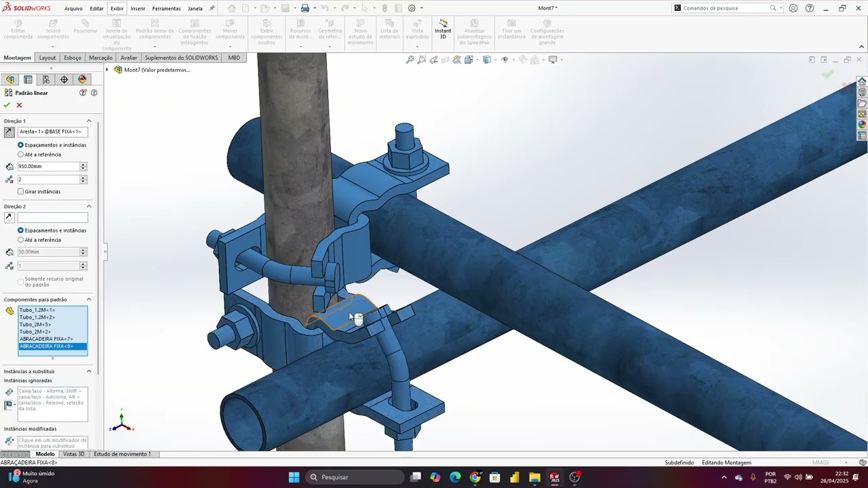Click Zoom to Fit in view toolbar
Screen dimensions: 868x488
(410, 60)
